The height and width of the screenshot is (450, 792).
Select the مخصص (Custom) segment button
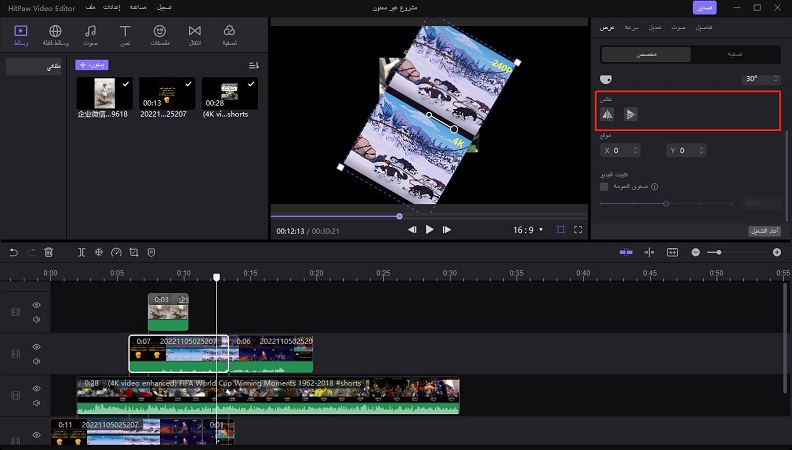(646, 55)
